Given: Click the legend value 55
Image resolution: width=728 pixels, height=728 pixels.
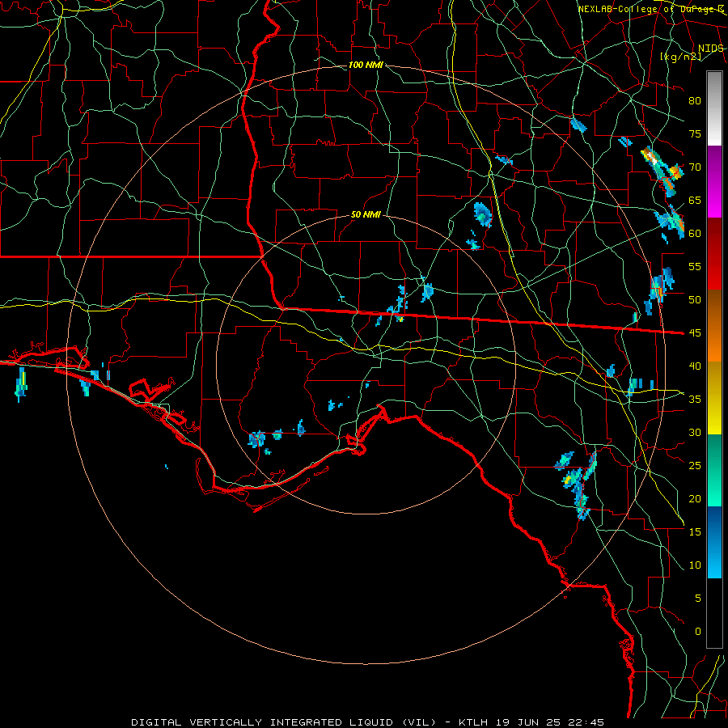Looking at the screenshot, I should 695,267.
